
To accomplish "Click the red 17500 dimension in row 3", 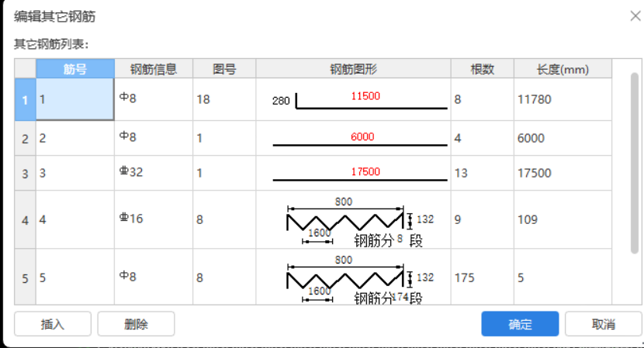I will point(365,171).
